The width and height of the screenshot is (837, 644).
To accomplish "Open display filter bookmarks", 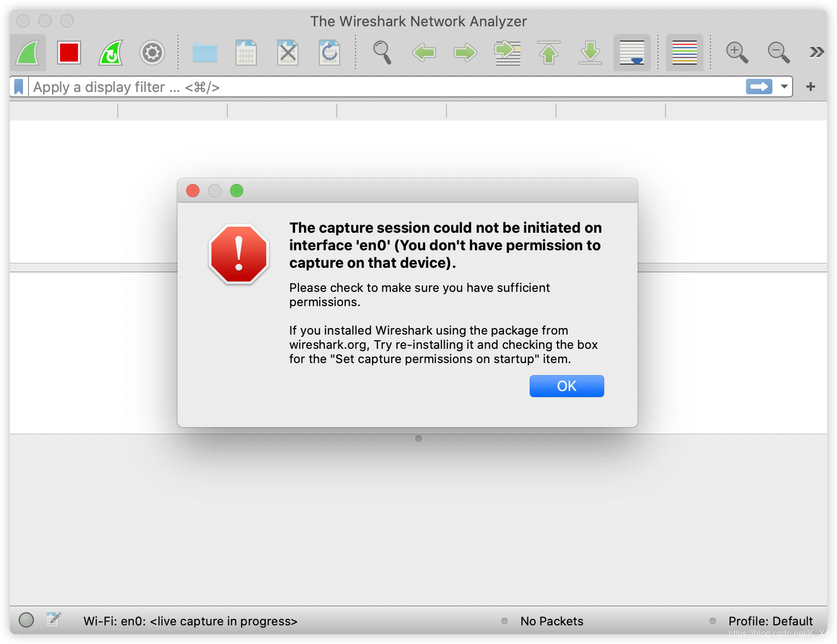I will click(x=19, y=87).
